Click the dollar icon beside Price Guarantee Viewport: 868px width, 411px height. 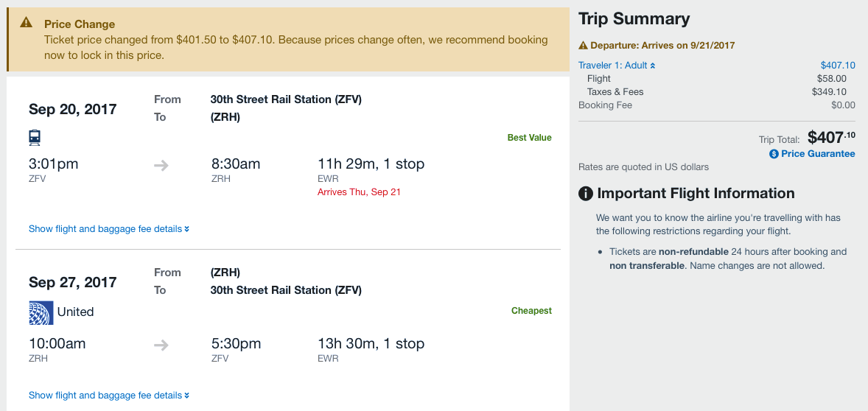(x=774, y=154)
